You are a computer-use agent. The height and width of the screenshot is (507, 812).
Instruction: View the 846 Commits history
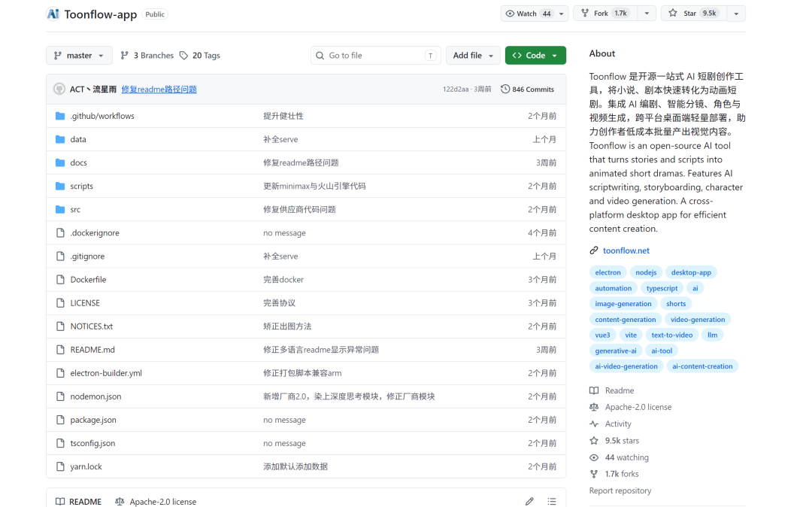tap(528, 89)
